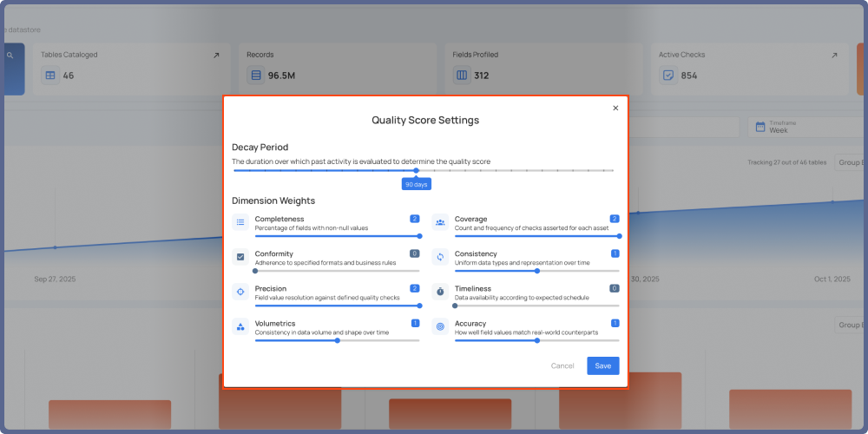Image resolution: width=868 pixels, height=434 pixels.
Task: Click the Timeliness stopwatch icon
Action: pyautogui.click(x=440, y=292)
